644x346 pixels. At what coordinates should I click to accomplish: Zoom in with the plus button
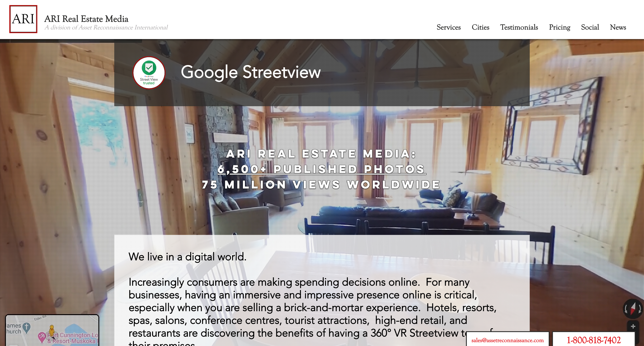[633, 326]
